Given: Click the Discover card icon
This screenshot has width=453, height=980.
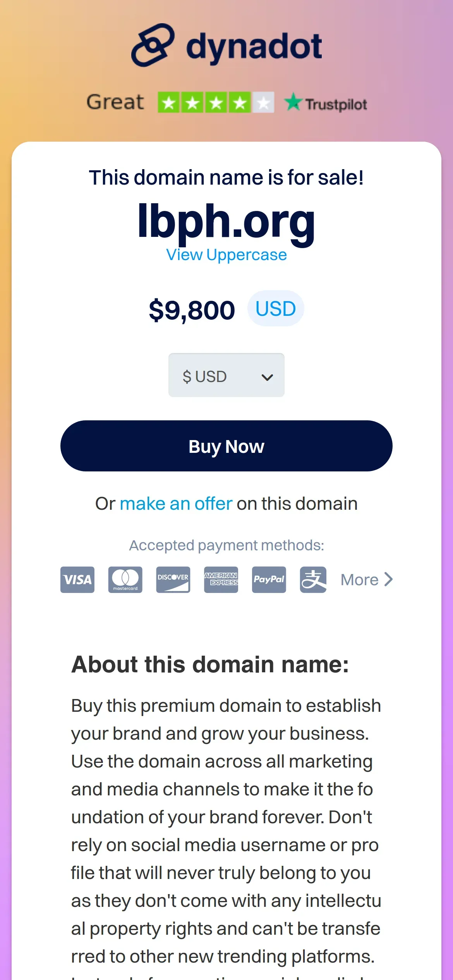Looking at the screenshot, I should click(173, 579).
